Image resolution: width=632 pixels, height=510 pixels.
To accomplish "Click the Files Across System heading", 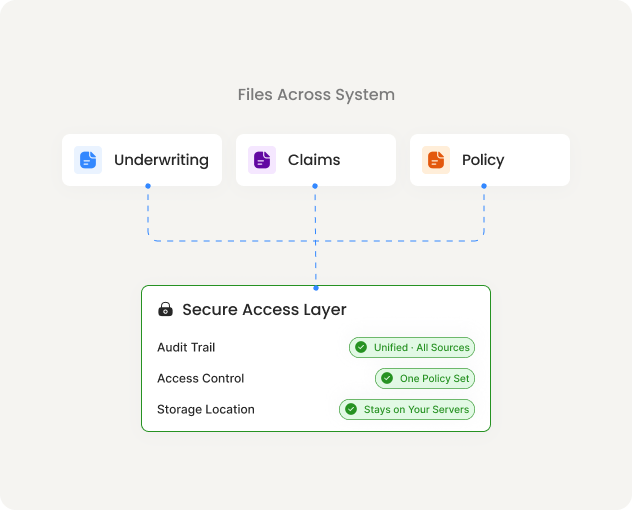I will click(x=316, y=95).
